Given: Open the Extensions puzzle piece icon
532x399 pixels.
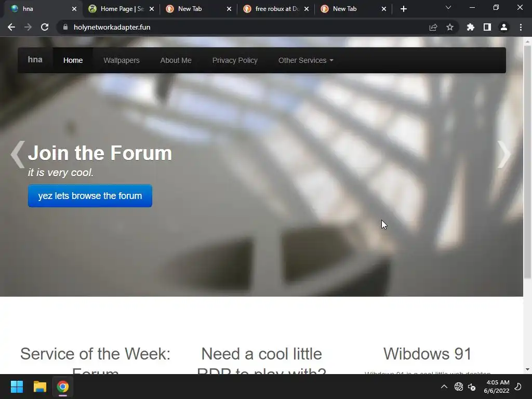Looking at the screenshot, I should [470, 27].
